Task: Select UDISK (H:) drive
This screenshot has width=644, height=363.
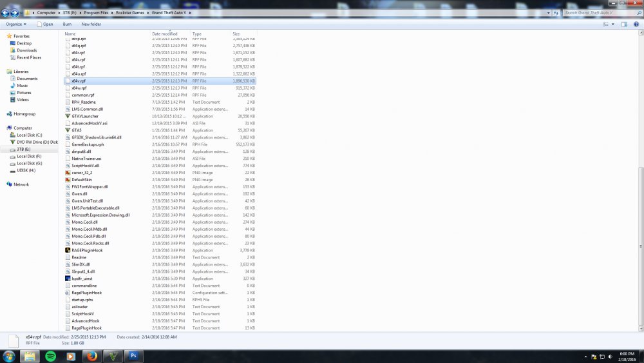Action: tap(26, 170)
